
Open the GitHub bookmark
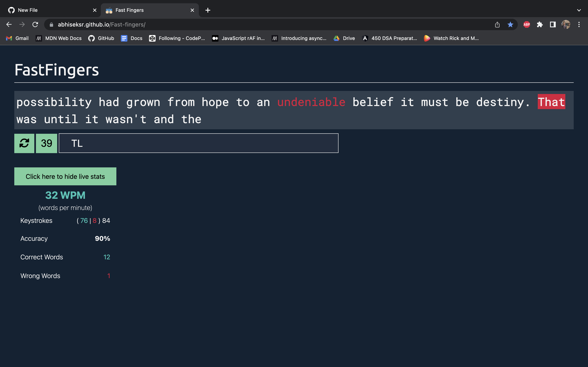click(101, 38)
